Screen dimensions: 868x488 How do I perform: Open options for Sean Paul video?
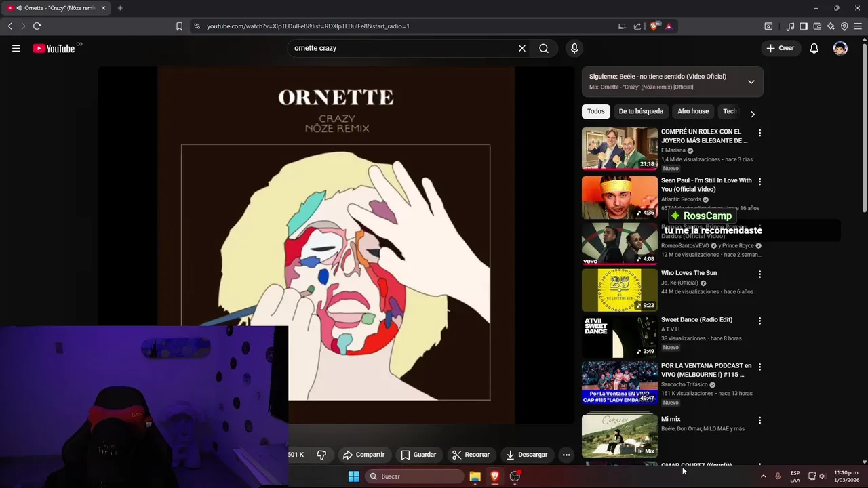click(759, 182)
